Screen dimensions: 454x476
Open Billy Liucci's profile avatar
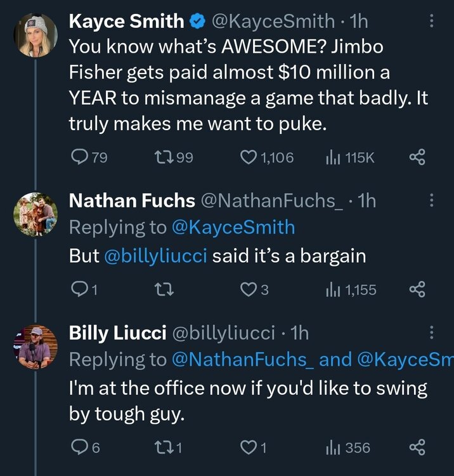[x=36, y=346]
